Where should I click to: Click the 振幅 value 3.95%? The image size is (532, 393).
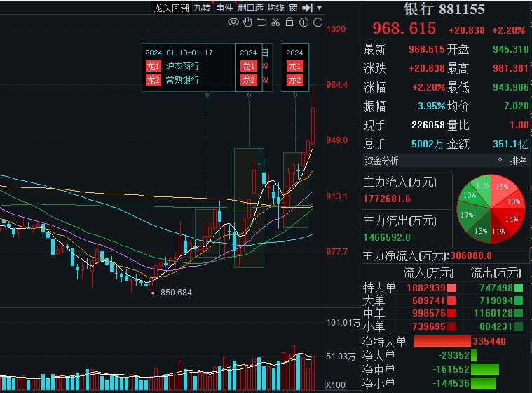pos(431,106)
